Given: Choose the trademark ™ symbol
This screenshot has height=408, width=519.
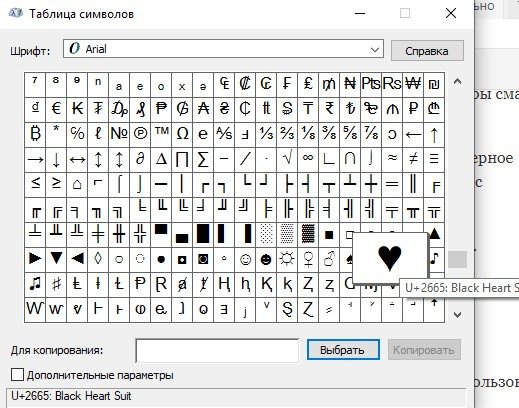Looking at the screenshot, I should pos(161,135).
